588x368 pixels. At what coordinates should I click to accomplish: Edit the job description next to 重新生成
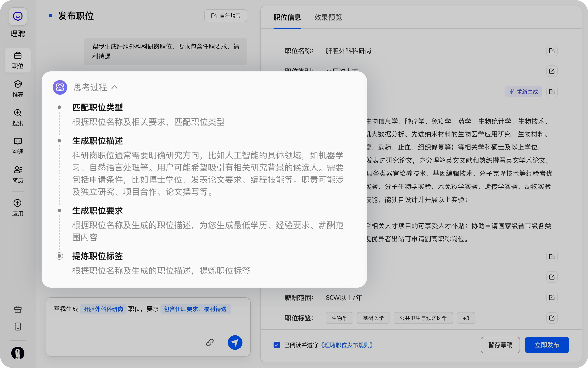pos(552,91)
